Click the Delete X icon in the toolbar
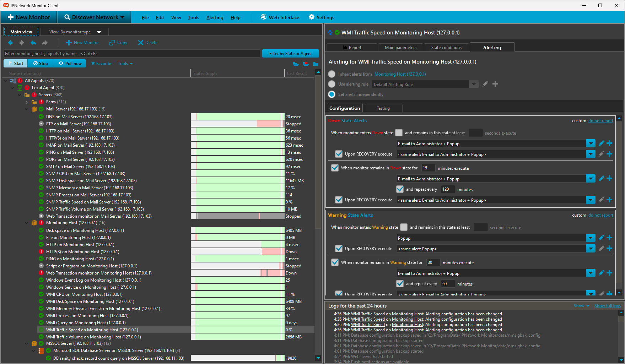The height and width of the screenshot is (364, 625). 141,43
